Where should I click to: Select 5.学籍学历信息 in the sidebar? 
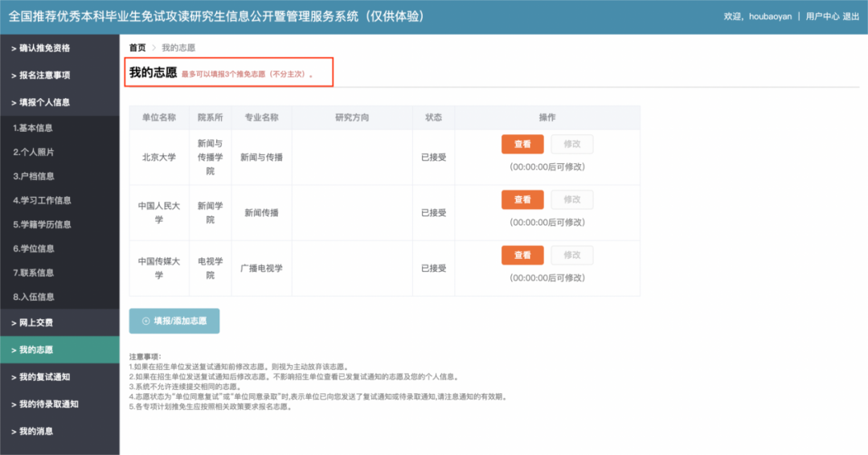(59, 225)
